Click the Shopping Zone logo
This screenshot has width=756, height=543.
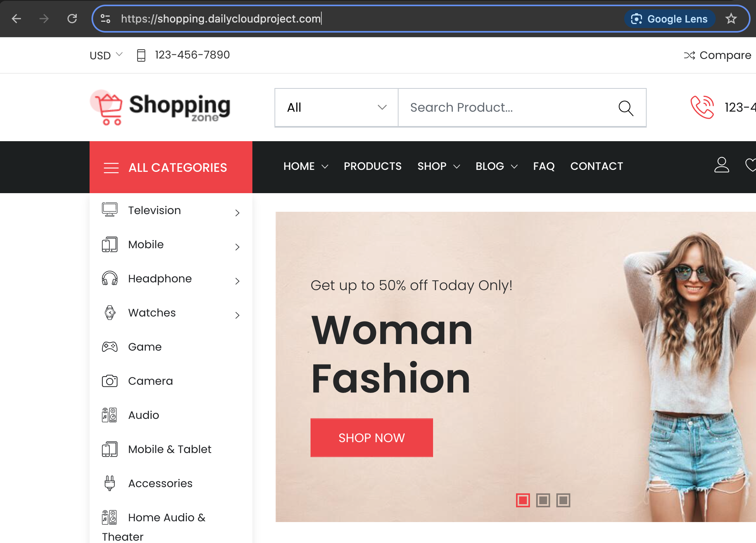(x=160, y=107)
